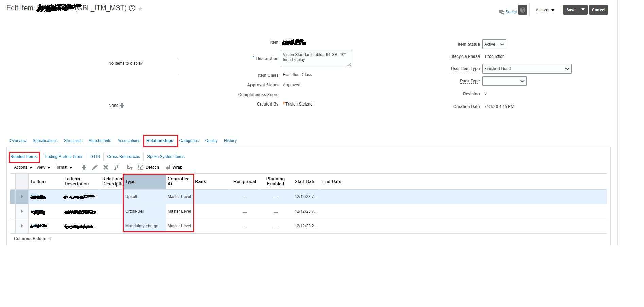Switch to the Overview tab

tap(18, 141)
